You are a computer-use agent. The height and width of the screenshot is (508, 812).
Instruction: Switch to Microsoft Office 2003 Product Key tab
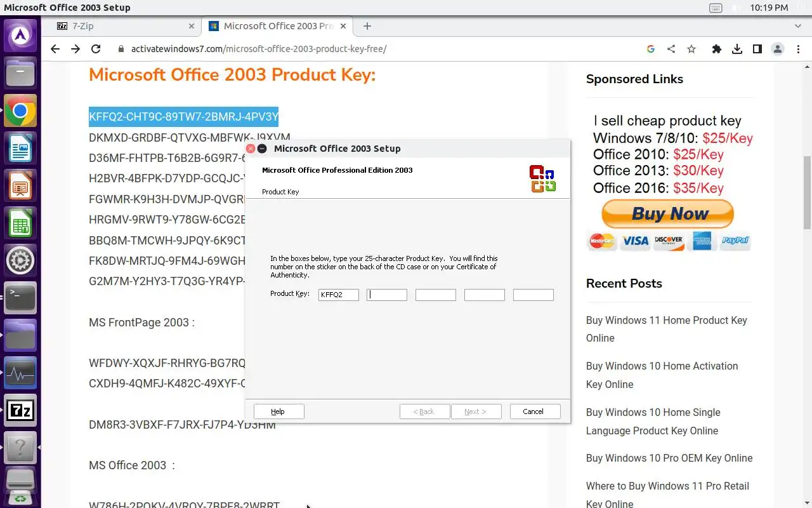click(x=279, y=26)
